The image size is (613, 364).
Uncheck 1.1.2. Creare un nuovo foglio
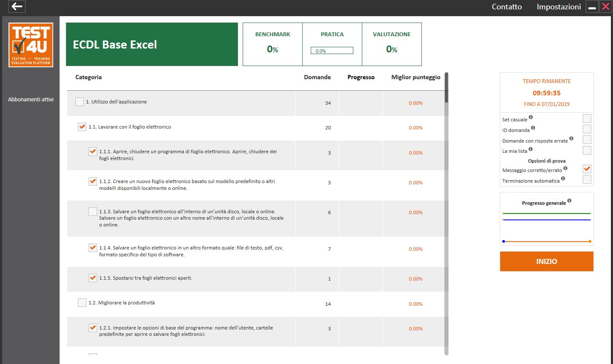(93, 181)
